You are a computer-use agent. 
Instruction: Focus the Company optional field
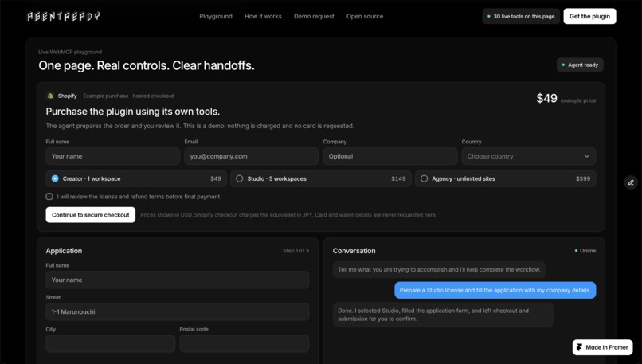[390, 156]
